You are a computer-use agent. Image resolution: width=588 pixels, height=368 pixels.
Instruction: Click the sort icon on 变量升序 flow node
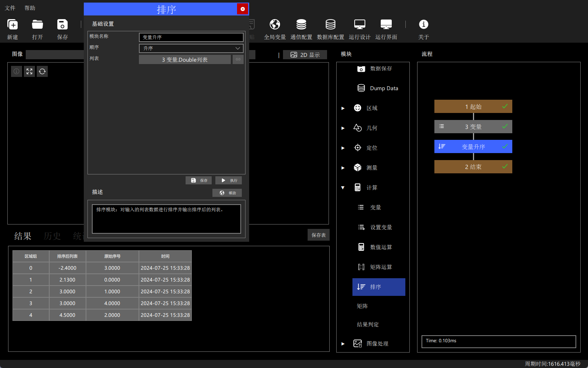coord(442,146)
